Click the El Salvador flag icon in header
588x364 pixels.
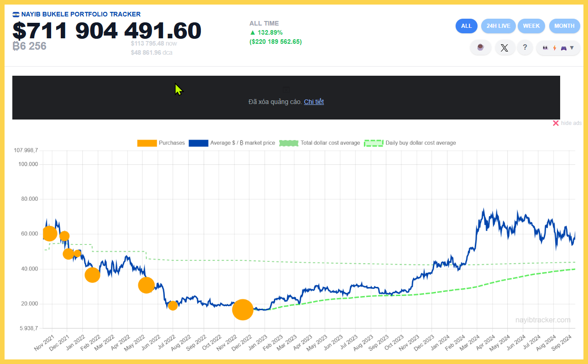[16, 14]
